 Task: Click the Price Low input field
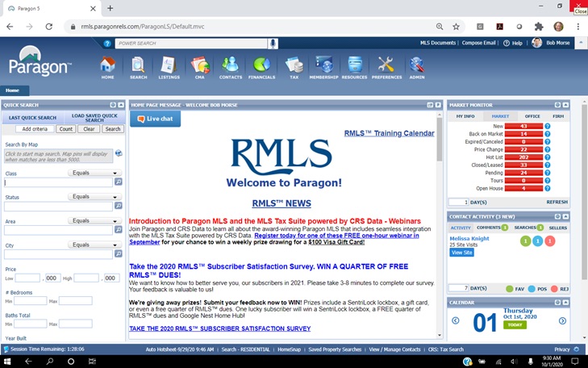point(27,278)
